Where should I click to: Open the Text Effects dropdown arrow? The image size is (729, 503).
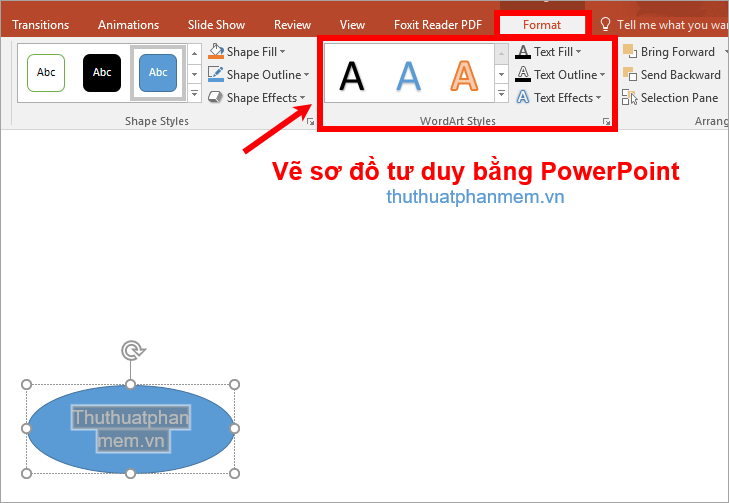[x=598, y=98]
